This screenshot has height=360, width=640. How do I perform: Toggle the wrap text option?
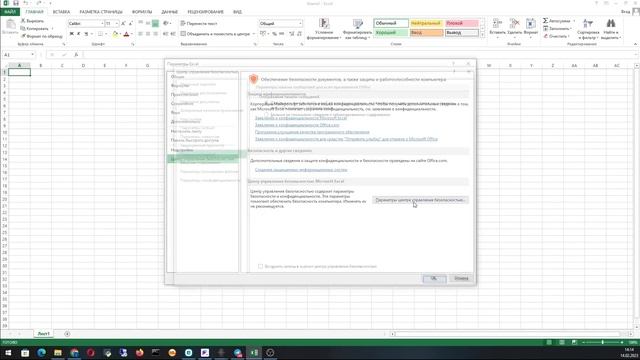coord(199,24)
